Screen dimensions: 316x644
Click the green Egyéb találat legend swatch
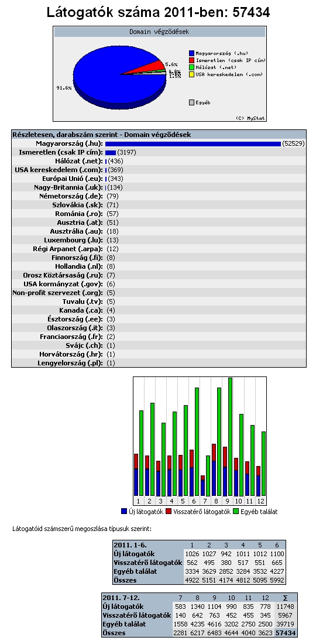pyautogui.click(x=236, y=511)
